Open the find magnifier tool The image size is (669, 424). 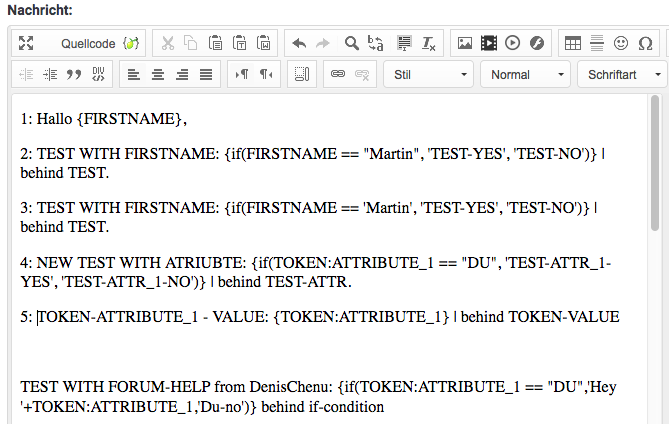pyautogui.click(x=351, y=43)
